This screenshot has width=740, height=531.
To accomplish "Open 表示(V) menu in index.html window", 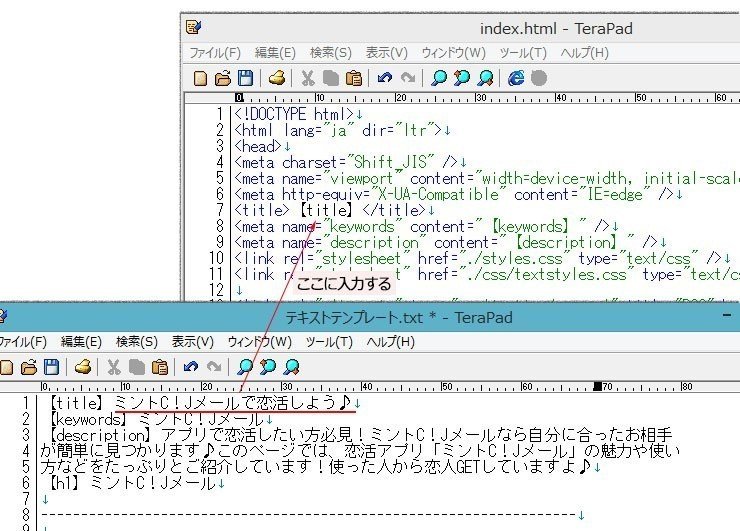I will 387,53.
